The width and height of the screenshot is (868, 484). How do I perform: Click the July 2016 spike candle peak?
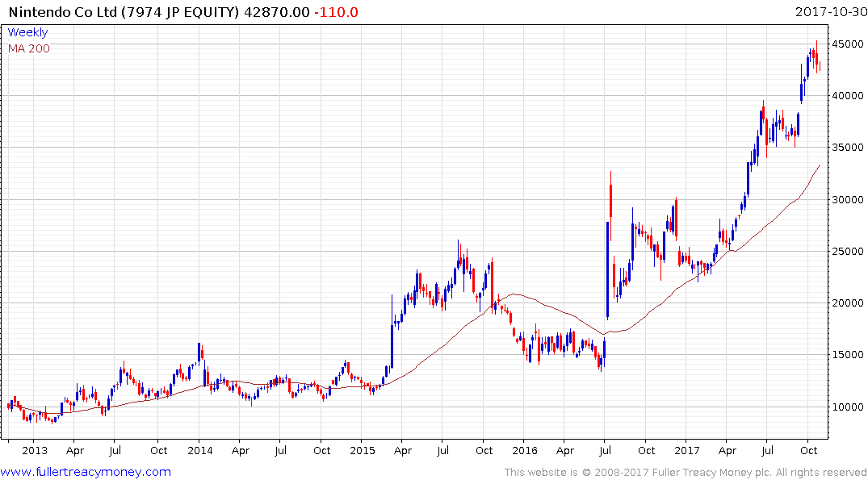point(610,173)
